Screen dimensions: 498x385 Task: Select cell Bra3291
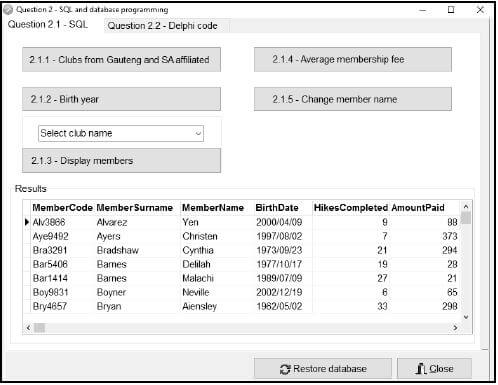pos(50,250)
